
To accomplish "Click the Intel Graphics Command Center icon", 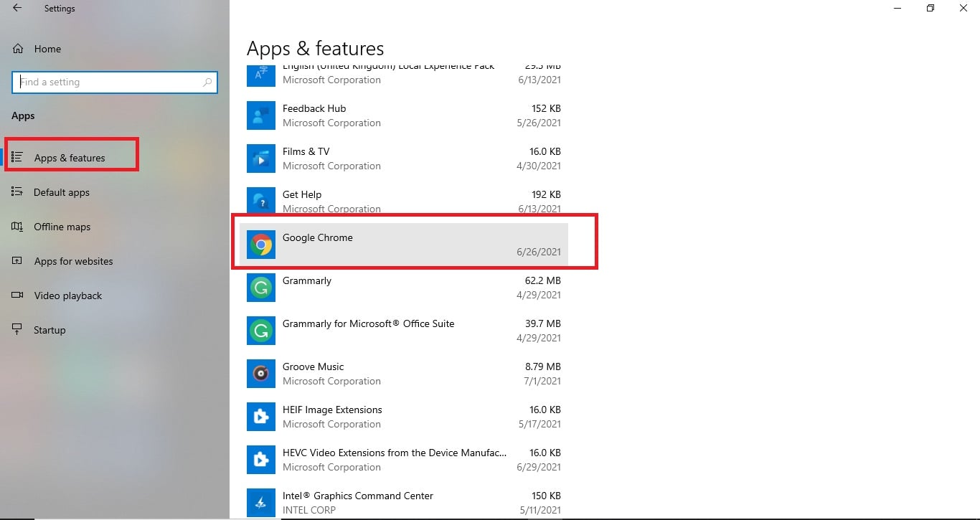I will pyautogui.click(x=261, y=503).
